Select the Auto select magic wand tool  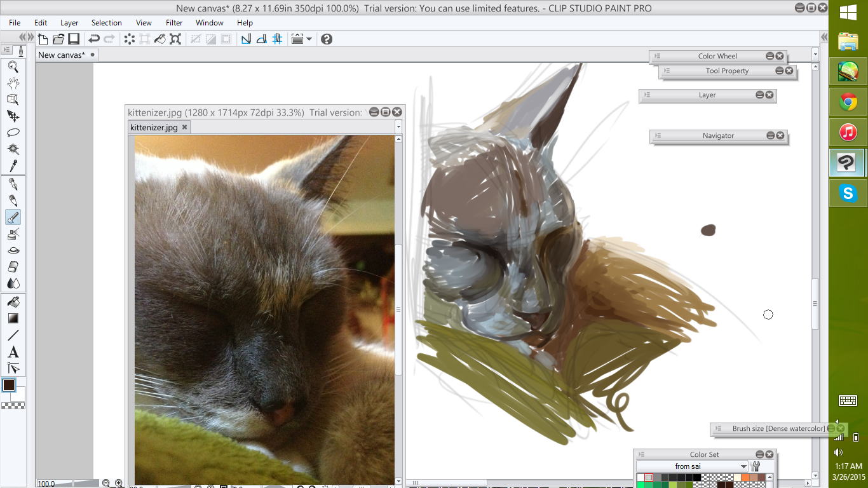(13, 149)
